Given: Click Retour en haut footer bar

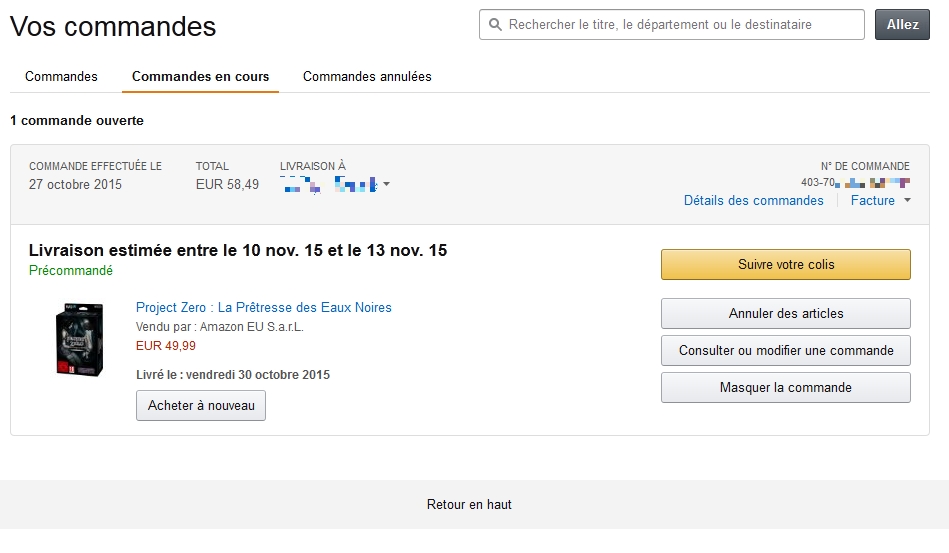Looking at the screenshot, I should [469, 505].
